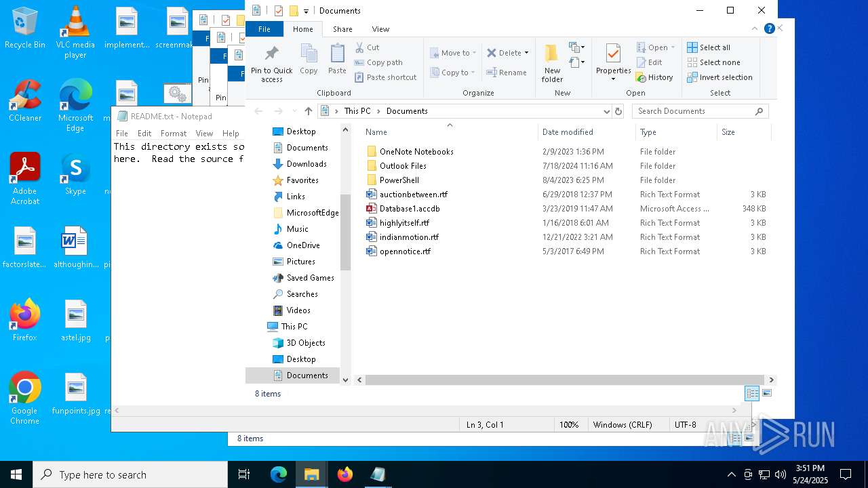This screenshot has width=868, height=488.
Task: Sort by Date modified column header
Action: [x=586, y=132]
